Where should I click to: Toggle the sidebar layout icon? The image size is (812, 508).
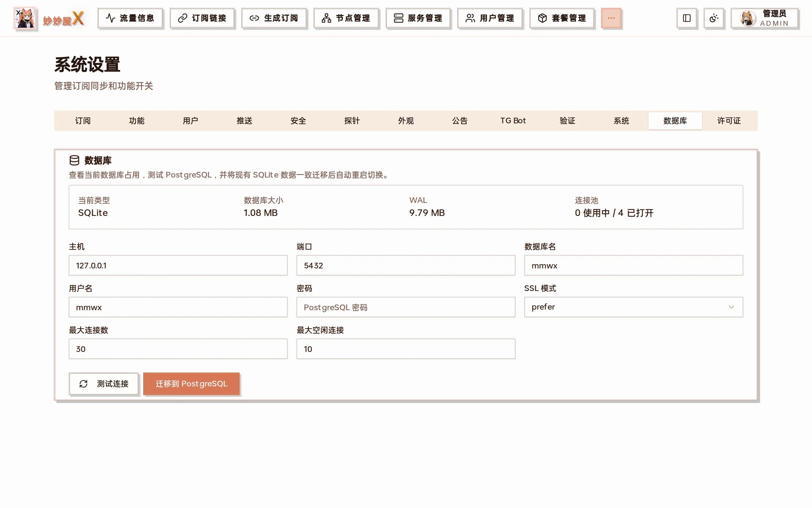(x=687, y=18)
